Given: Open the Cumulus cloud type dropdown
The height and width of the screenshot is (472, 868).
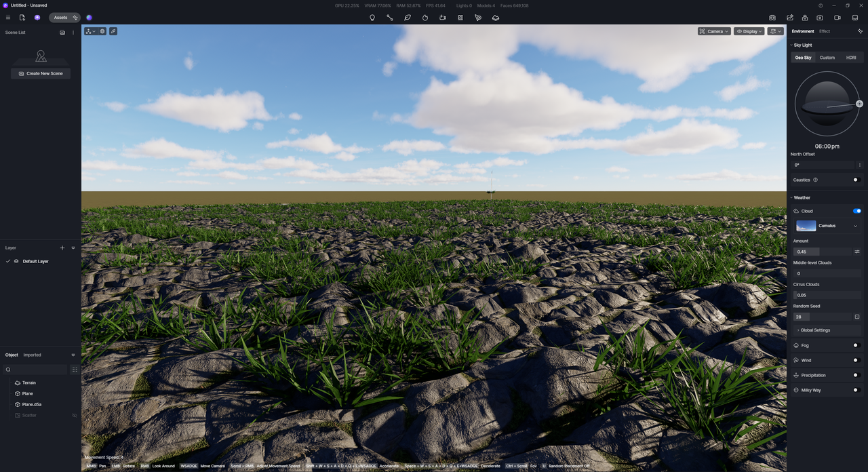Looking at the screenshot, I should (x=827, y=226).
